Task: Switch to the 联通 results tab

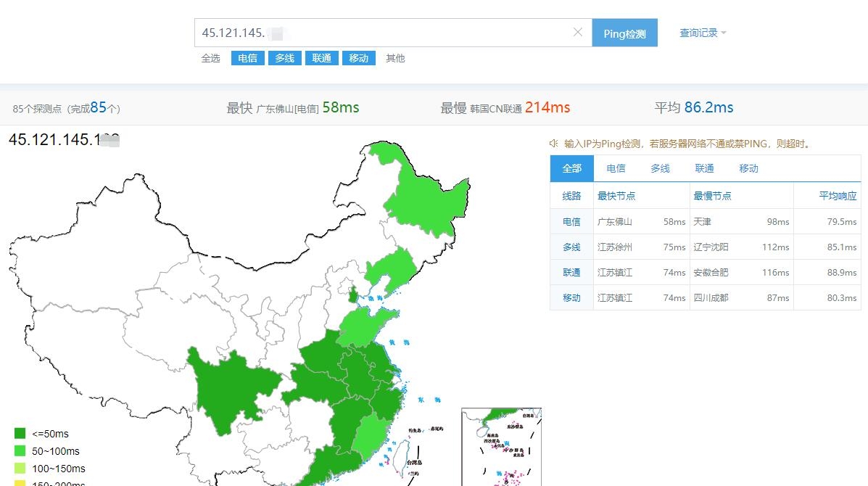Action: pyautogui.click(x=703, y=168)
